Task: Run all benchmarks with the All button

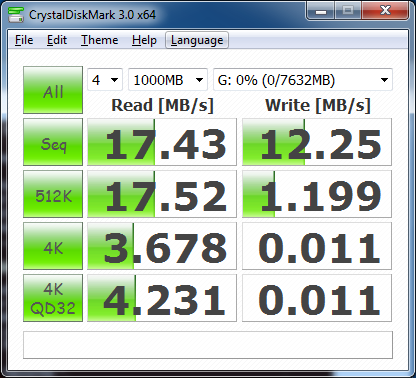Action: (x=53, y=90)
